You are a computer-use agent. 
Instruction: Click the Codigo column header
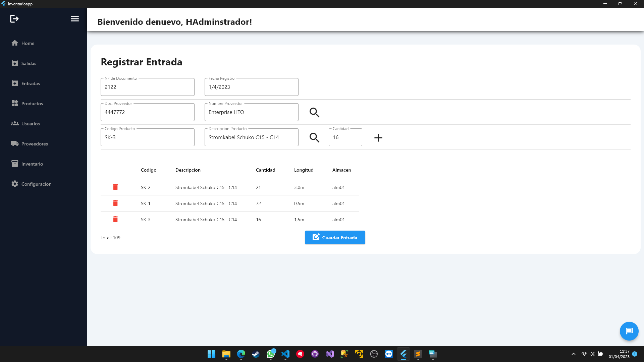149,170
